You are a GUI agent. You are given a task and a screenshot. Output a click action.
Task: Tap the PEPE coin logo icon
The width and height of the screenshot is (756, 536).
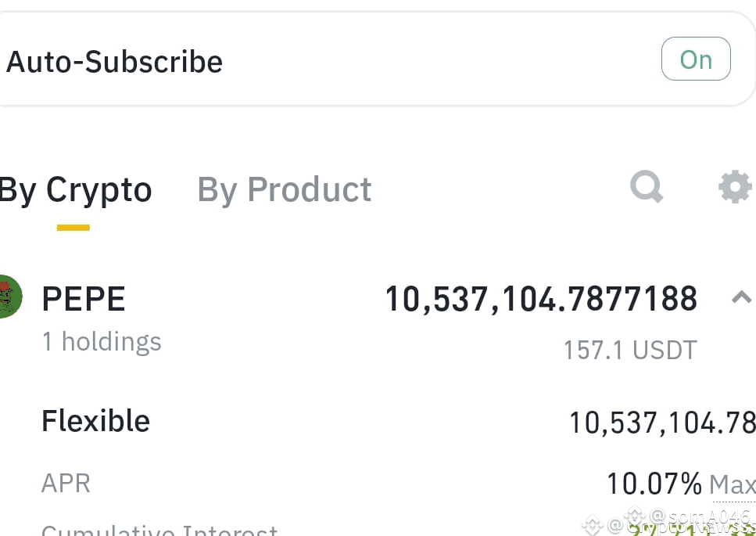click(9, 297)
